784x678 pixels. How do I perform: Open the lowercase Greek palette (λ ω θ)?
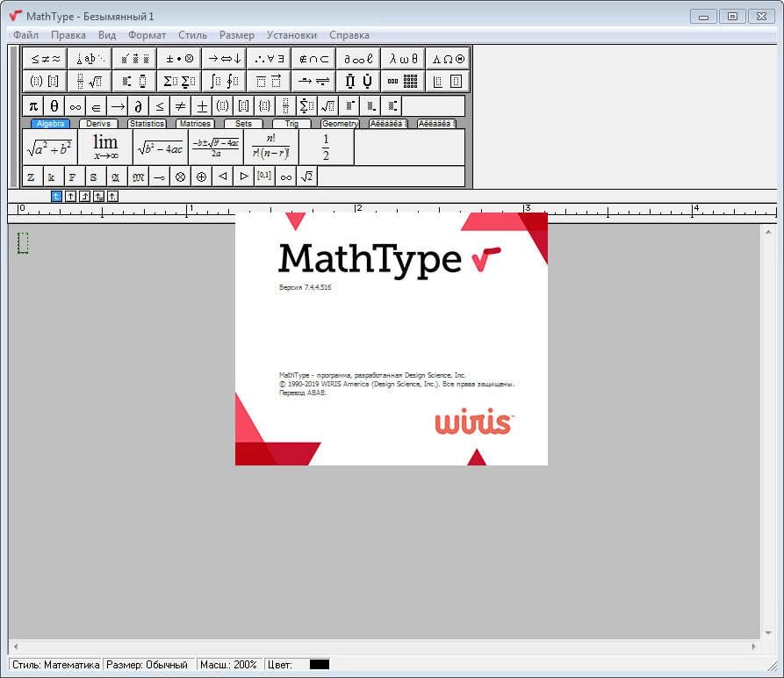pos(403,59)
